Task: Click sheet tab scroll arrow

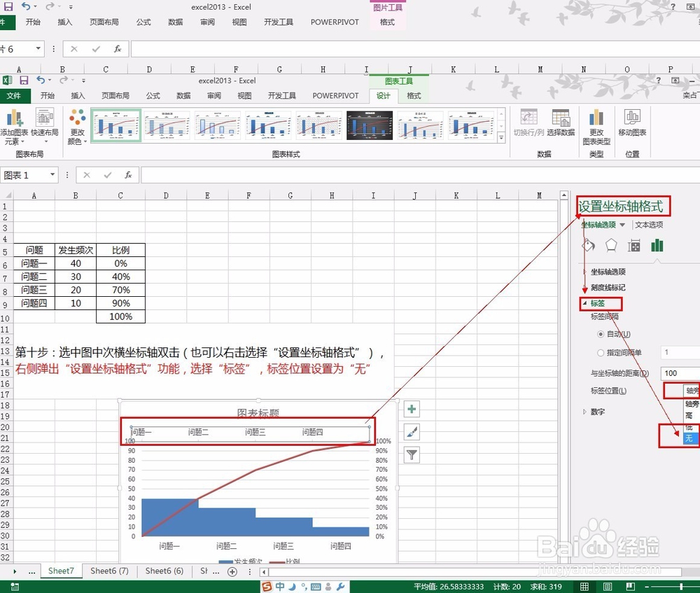Action: coord(15,571)
